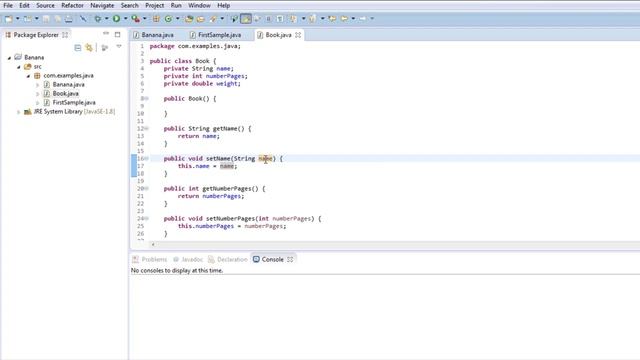Open Back history dropdown arrow
The height and width of the screenshot is (360, 640).
pyautogui.click(x=353, y=19)
